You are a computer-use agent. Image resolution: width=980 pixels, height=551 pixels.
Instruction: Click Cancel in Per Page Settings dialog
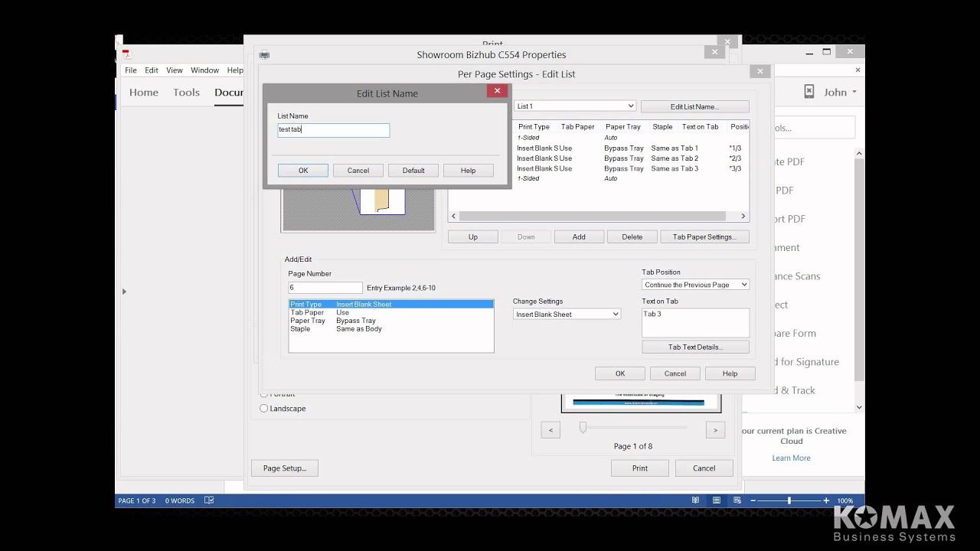[x=675, y=373]
